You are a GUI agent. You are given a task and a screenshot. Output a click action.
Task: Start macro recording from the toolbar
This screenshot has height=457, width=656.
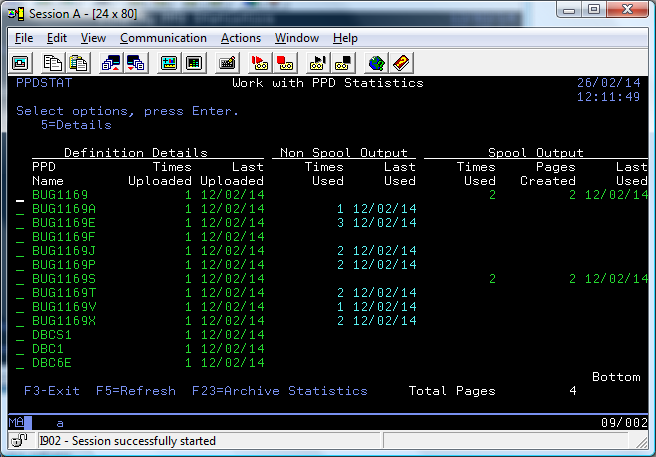pyautogui.click(x=259, y=63)
